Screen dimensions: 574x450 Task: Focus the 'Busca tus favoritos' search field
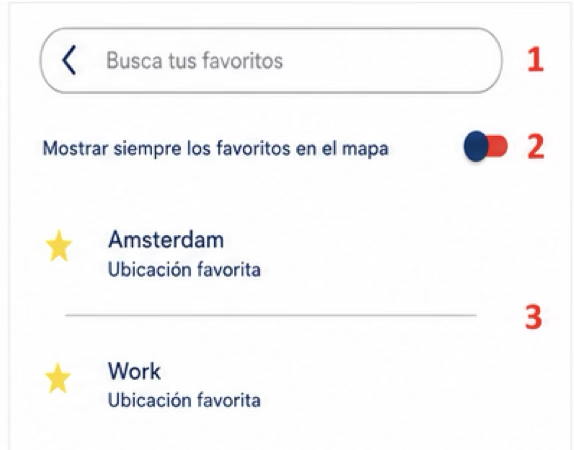271,60
